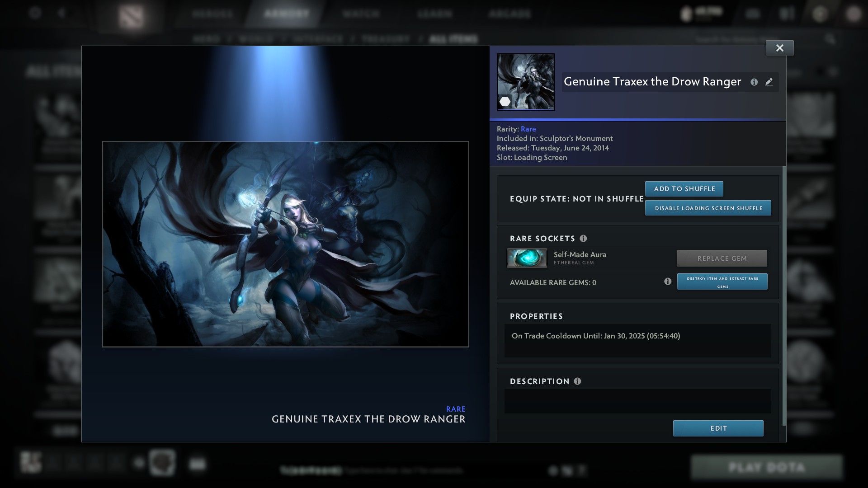Click the blurred Dota logo in the top bar
868x488 pixels.
coord(131,16)
